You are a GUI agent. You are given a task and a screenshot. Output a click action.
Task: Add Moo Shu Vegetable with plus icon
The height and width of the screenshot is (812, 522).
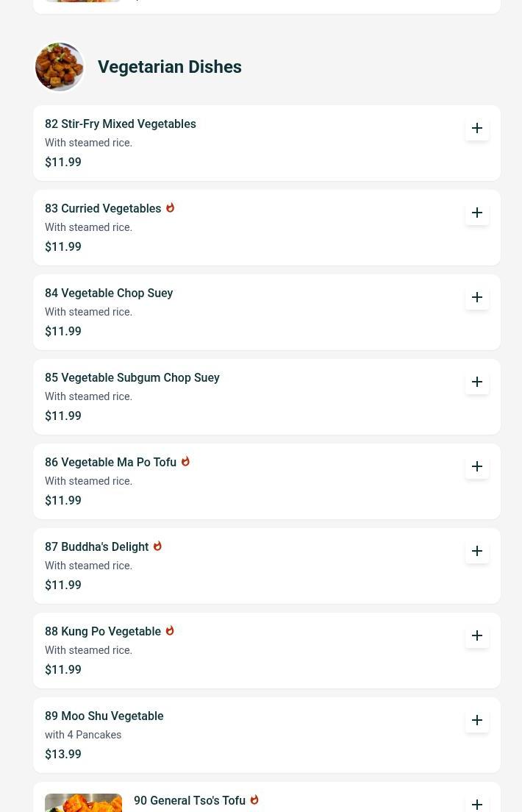pos(477,720)
